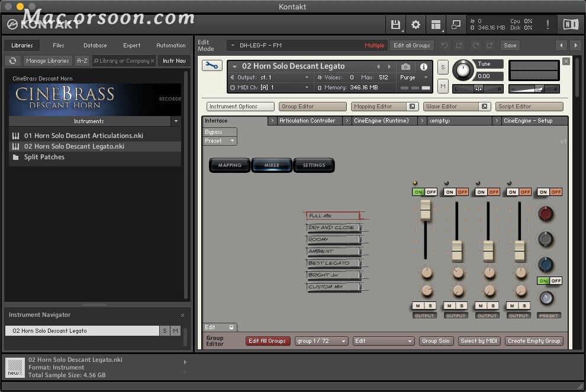Mute first mixer channel M button
The height and width of the screenshot is (392, 586).
418,306
